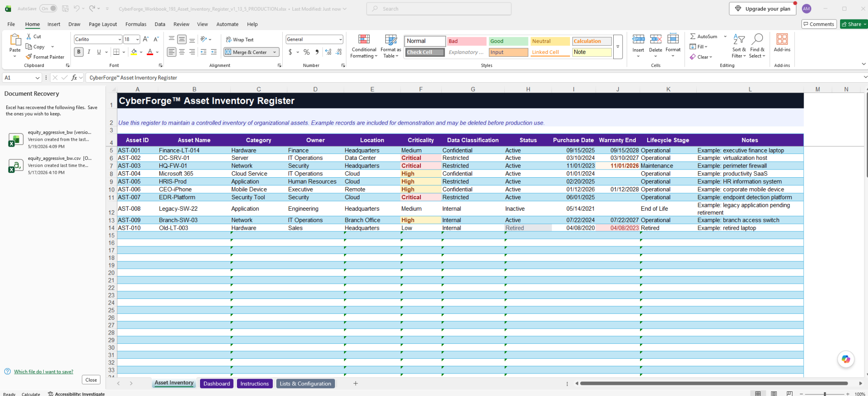Viewport: 868px width, 396px height.
Task: Decrease font size with smaller A icon
Action: 156,39
